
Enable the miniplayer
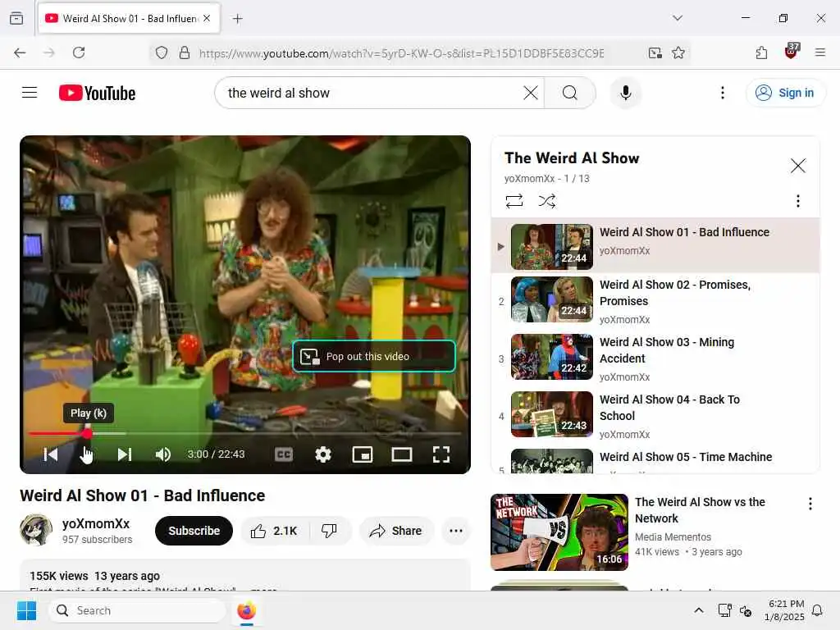[362, 454]
